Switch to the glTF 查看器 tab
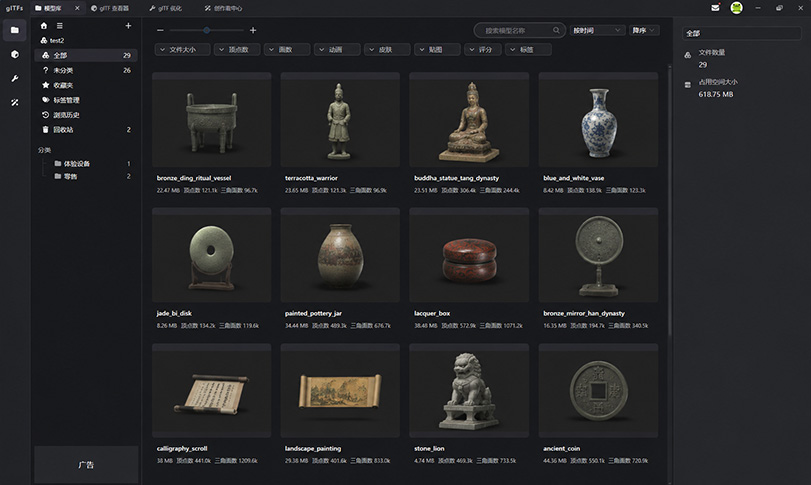The height and width of the screenshot is (485, 811). 110,8
